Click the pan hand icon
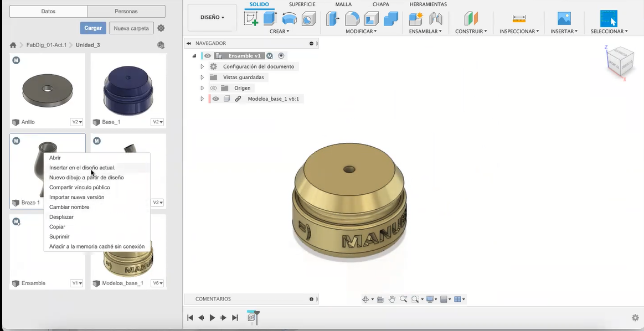The width and height of the screenshot is (644, 331). pos(392,299)
